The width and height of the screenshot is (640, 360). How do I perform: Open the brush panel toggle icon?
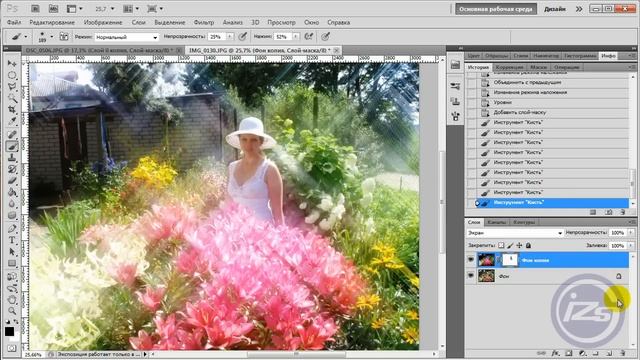pyautogui.click(x=64, y=37)
